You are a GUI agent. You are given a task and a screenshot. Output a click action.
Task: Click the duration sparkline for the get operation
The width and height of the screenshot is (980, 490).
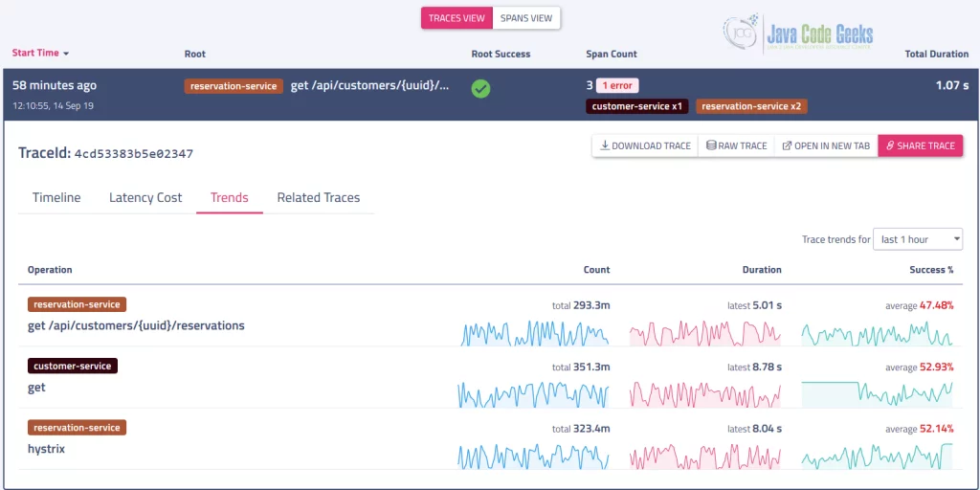(705, 395)
